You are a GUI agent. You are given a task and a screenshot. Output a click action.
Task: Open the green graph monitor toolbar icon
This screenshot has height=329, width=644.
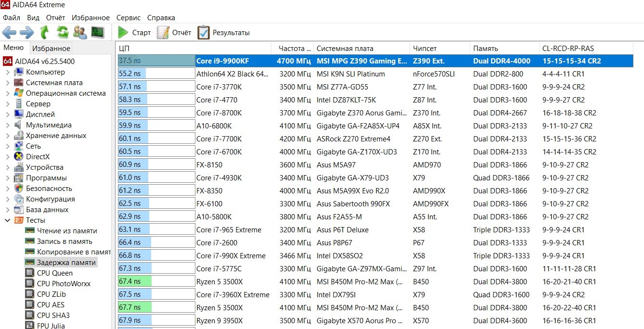(98, 33)
